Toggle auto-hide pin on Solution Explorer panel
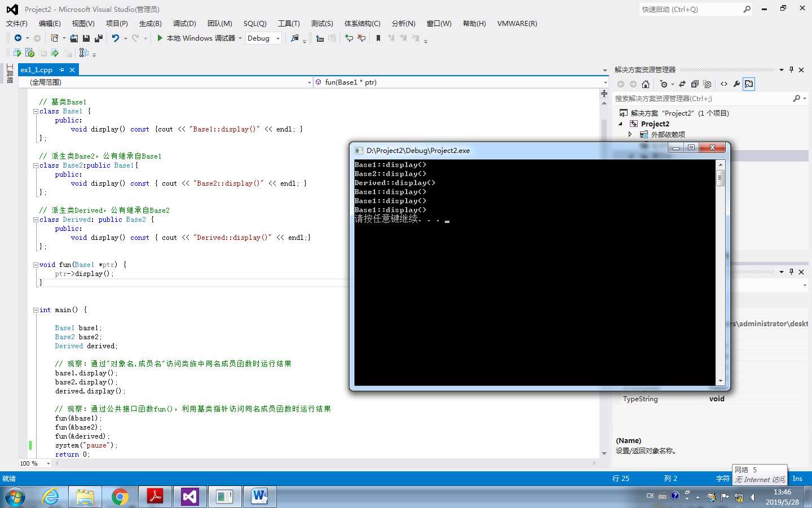Viewport: 812px width, 508px height. 791,69
